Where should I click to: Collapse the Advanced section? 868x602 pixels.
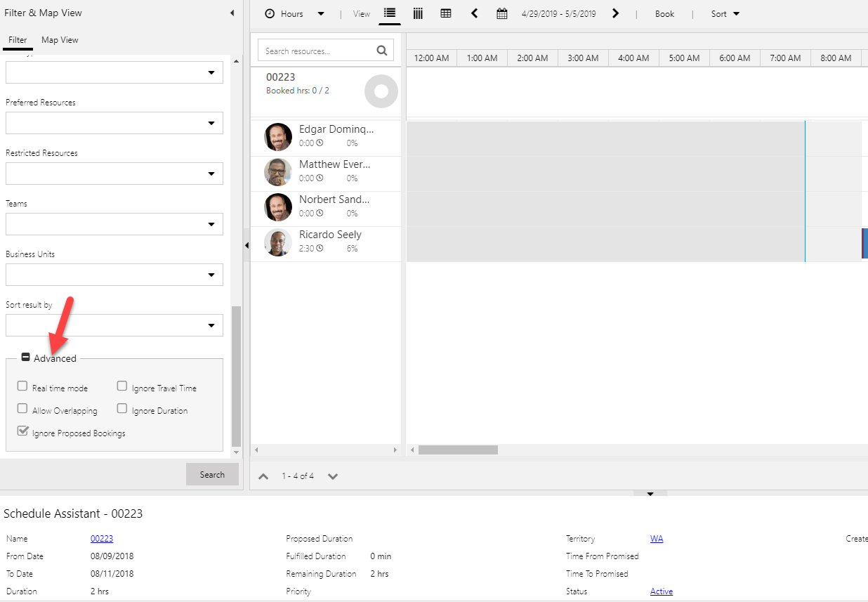[x=25, y=357]
